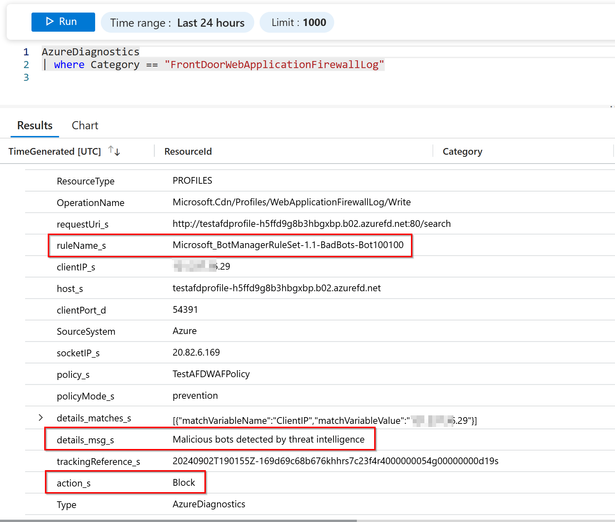Select the 54391 port value

(x=185, y=309)
